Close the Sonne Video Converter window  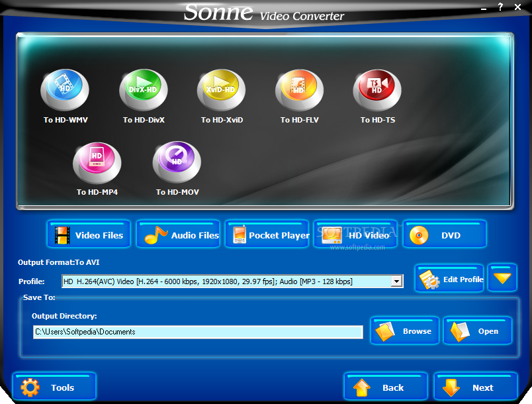coord(517,7)
